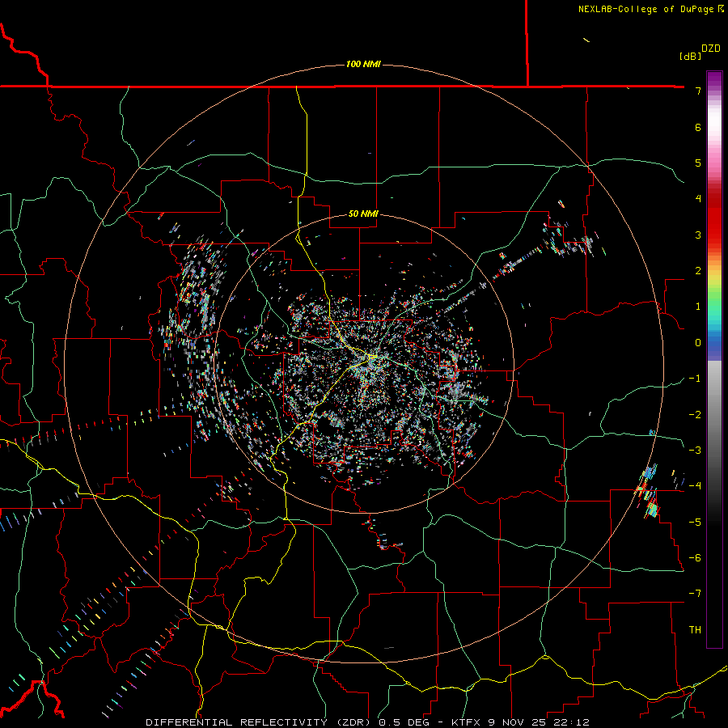Image resolution: width=728 pixels, height=728 pixels.
Task: Click the 2 value on color scale
Action: pos(698,271)
